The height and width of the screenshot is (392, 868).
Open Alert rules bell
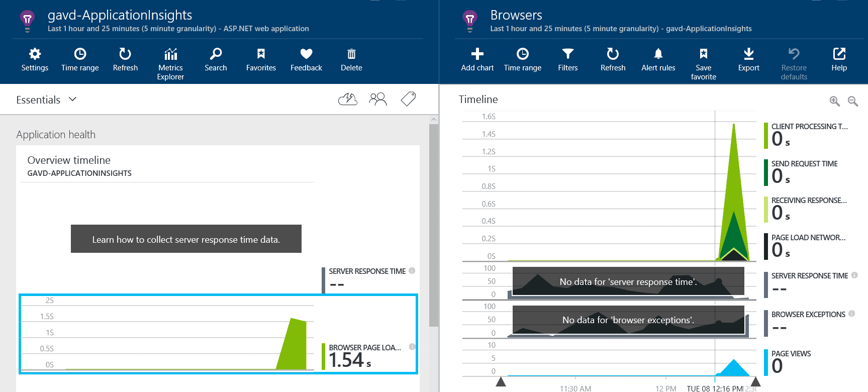click(x=658, y=60)
